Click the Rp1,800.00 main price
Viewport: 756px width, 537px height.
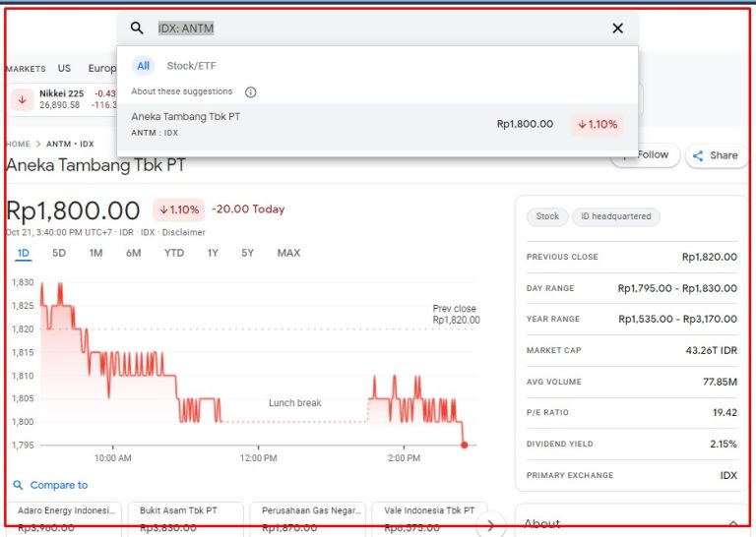point(73,210)
